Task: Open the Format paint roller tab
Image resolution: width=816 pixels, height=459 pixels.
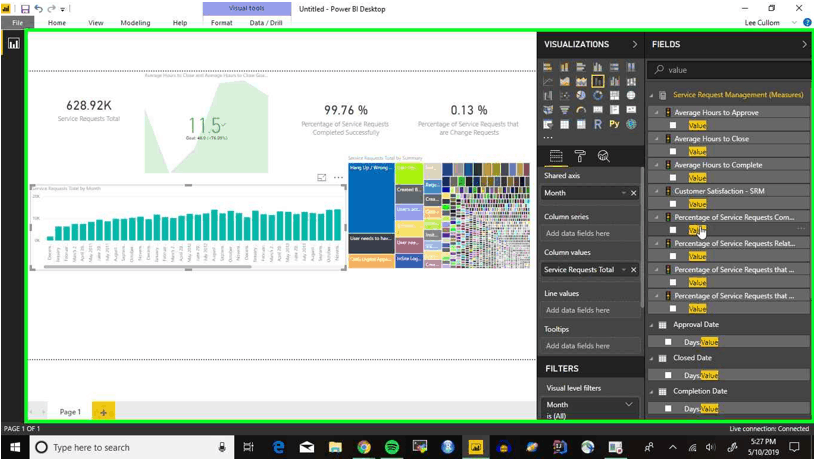Action: pyautogui.click(x=580, y=156)
